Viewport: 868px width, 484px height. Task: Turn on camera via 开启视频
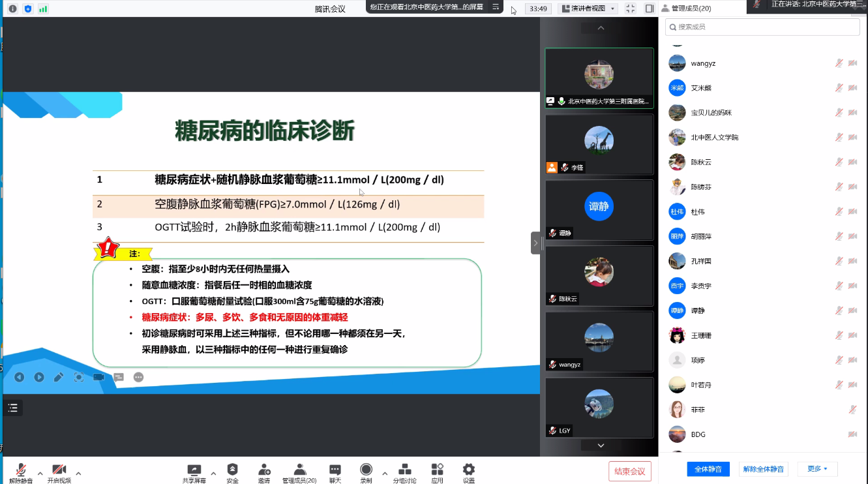point(59,470)
